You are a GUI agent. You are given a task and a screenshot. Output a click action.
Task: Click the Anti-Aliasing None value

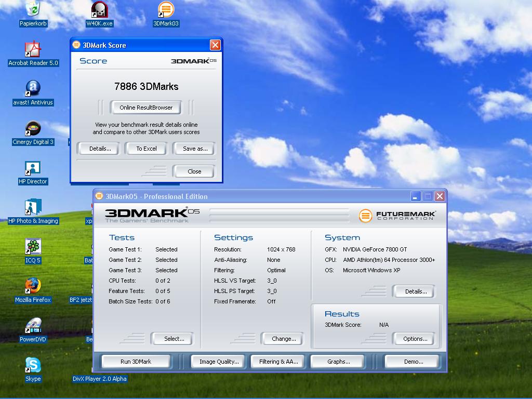click(x=273, y=260)
